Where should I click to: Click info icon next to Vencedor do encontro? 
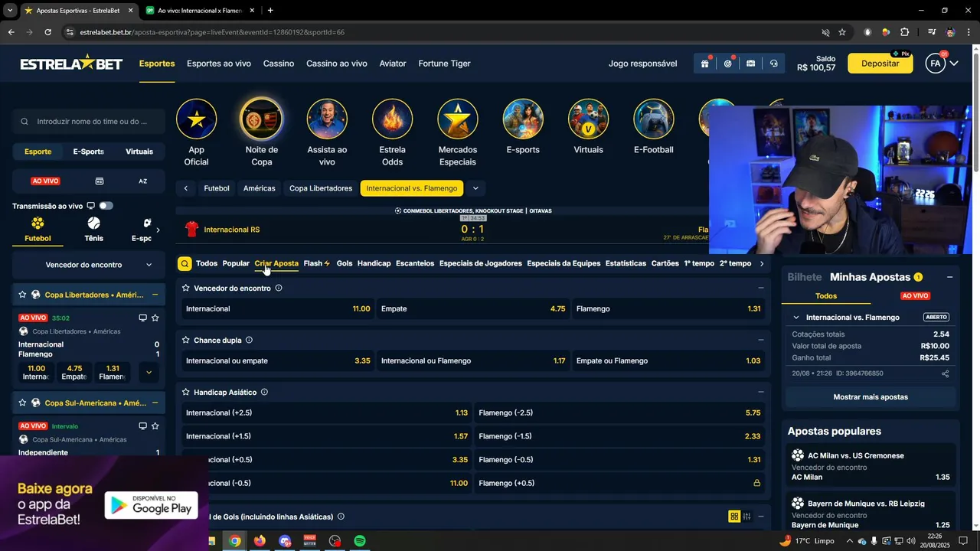pos(279,288)
